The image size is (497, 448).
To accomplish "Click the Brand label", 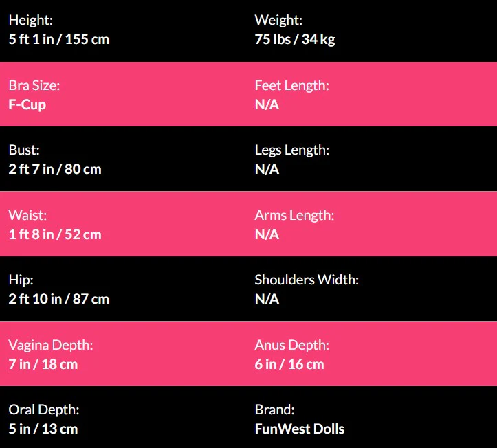I will click(274, 410).
